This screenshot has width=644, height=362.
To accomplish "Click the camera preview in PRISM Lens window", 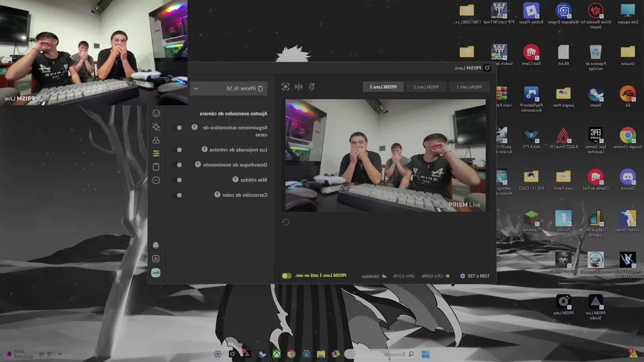I will pos(385,155).
